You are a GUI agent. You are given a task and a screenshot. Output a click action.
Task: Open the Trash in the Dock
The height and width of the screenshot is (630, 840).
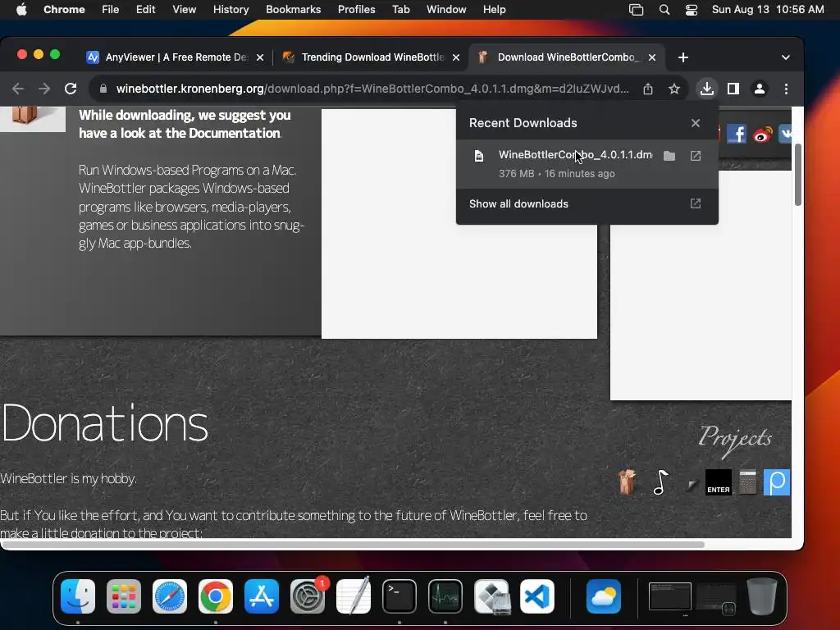(762, 596)
